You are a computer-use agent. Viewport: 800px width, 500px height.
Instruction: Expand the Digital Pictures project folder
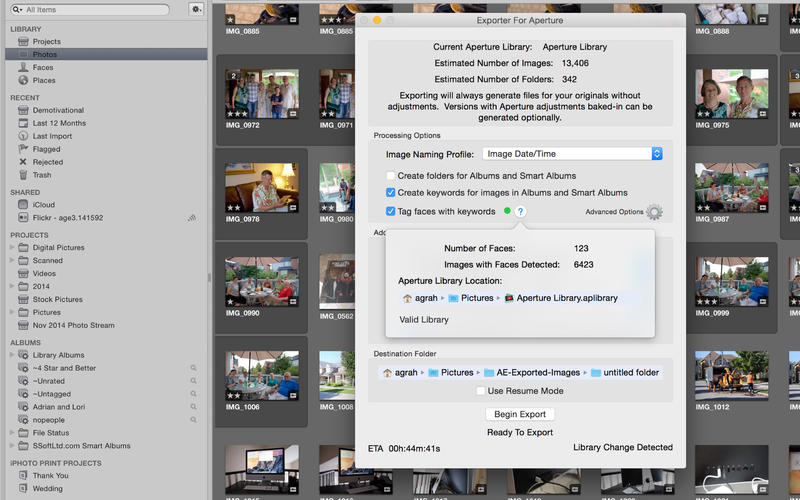click(12, 247)
